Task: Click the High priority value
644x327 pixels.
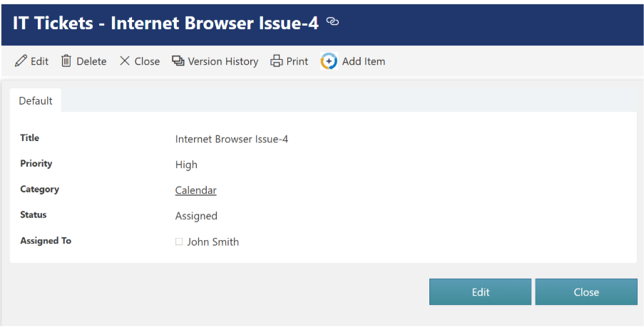Action: [186, 165]
